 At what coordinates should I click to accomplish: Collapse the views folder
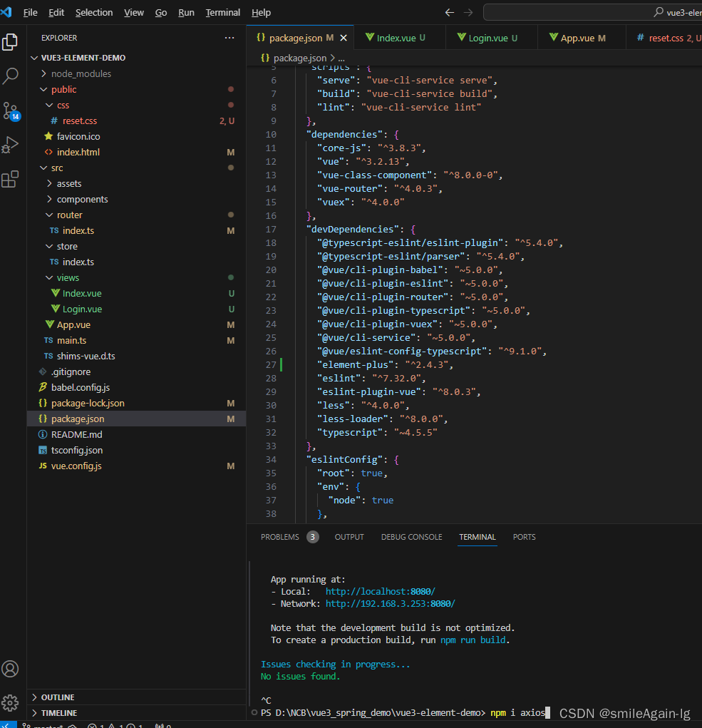[x=68, y=277]
